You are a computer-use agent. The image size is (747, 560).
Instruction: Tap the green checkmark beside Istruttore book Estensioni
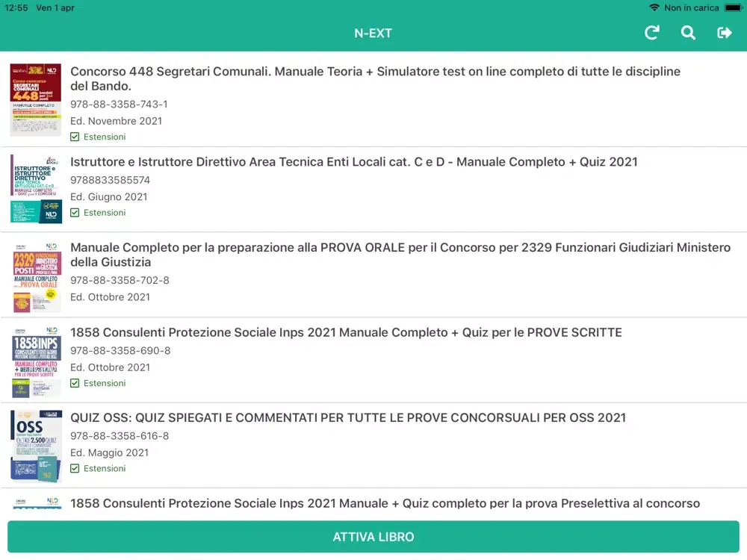click(x=75, y=213)
